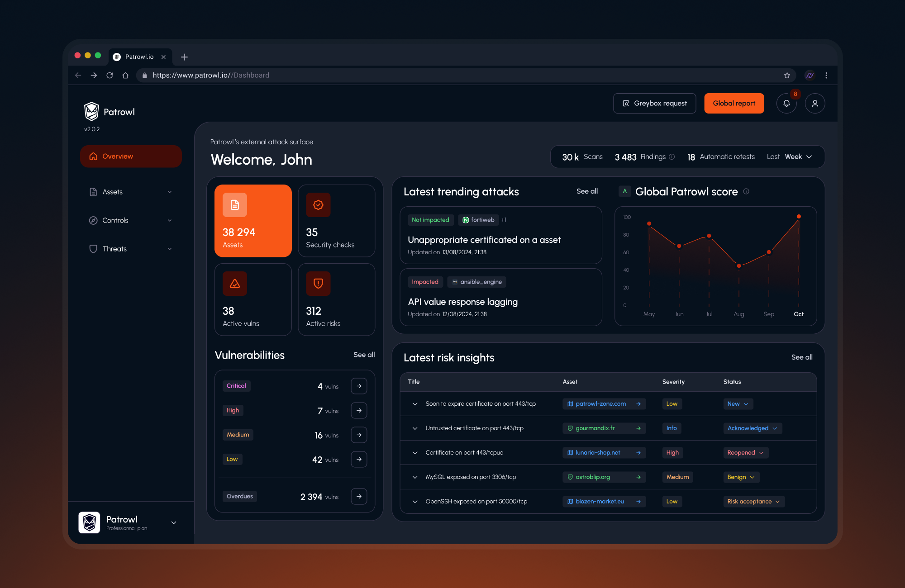Open the notifications bell icon
This screenshot has width=905, height=588.
[x=787, y=103]
